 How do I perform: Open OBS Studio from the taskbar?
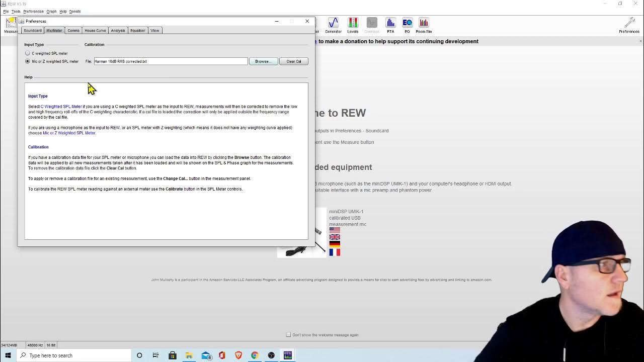(271, 355)
